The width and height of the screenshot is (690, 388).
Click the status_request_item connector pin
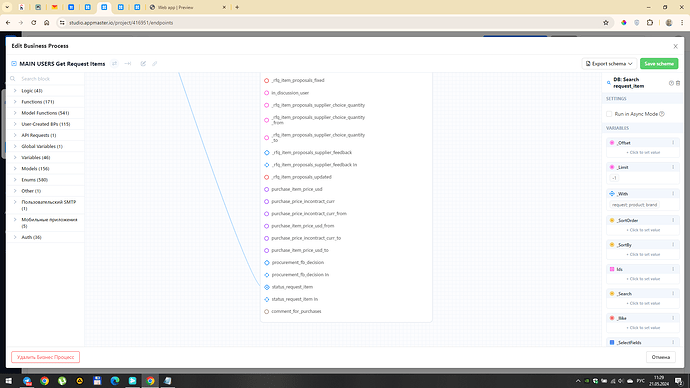pos(267,287)
